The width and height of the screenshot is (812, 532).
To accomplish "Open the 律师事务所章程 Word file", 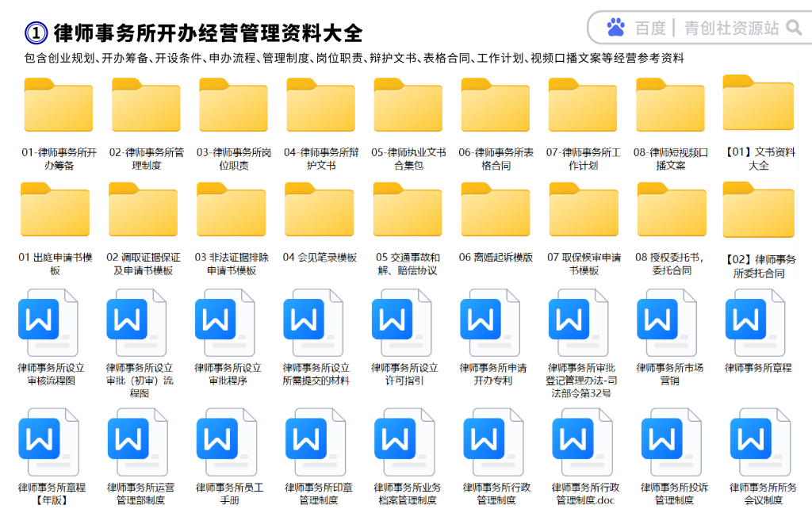I will [756, 323].
